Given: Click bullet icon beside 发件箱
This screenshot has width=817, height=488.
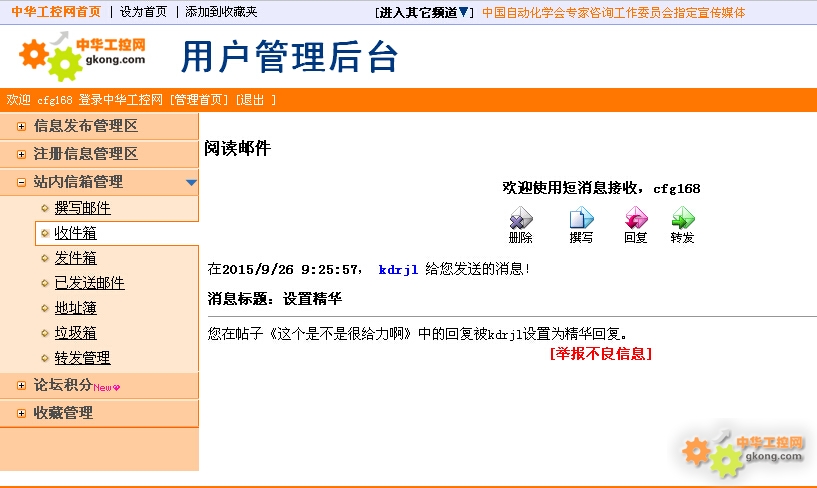Looking at the screenshot, I should (x=45, y=258).
